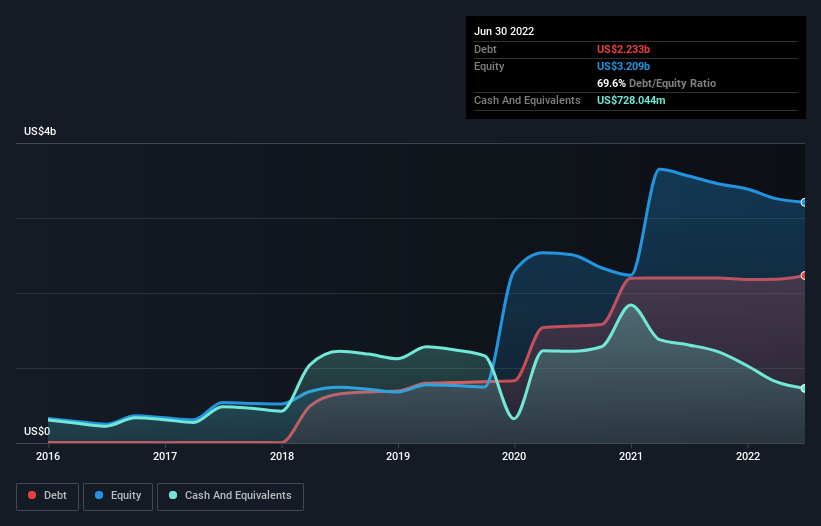Toggle the Debt series legend button

click(x=47, y=496)
